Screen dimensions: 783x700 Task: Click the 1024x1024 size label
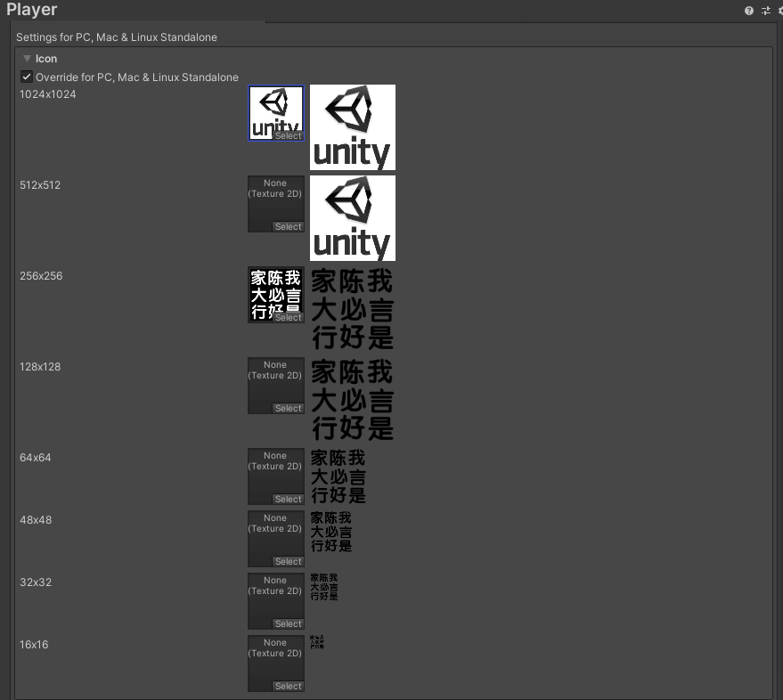pos(48,94)
